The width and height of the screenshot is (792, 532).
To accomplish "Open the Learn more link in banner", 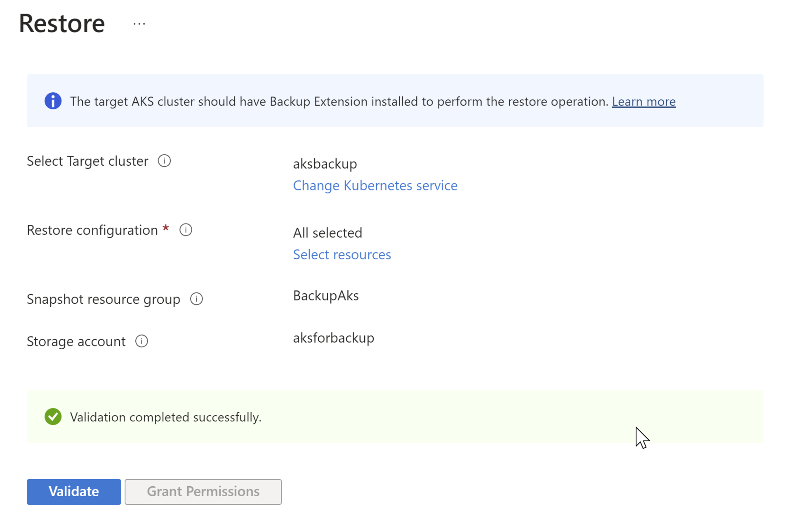I will point(643,101).
